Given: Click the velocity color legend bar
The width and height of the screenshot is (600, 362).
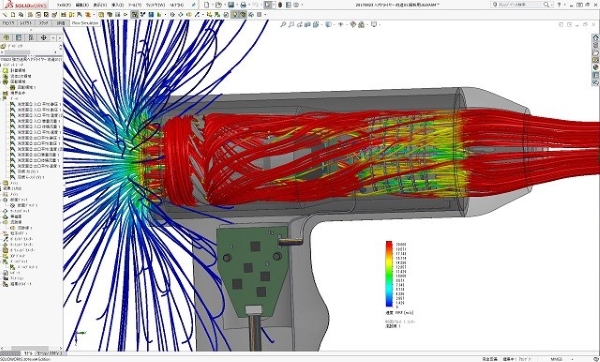Looking at the screenshot, I should (x=389, y=274).
